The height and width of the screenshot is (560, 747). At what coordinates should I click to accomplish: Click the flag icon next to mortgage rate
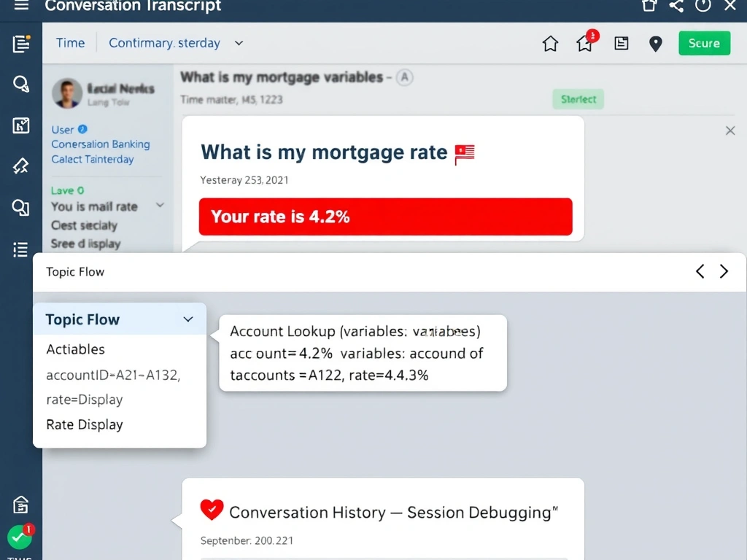tap(465, 155)
